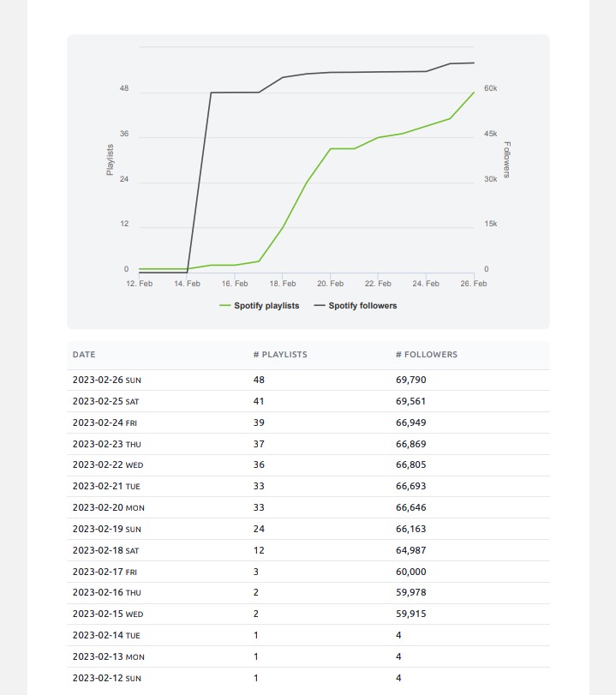616x695 pixels.
Task: Click the Followers vertical axis title
Action: click(x=507, y=159)
